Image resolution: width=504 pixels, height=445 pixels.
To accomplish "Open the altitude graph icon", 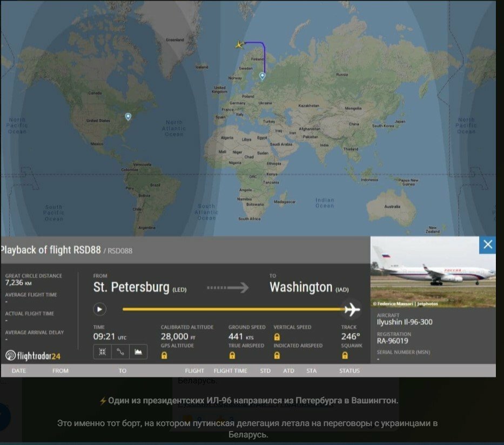I will coord(138,351).
